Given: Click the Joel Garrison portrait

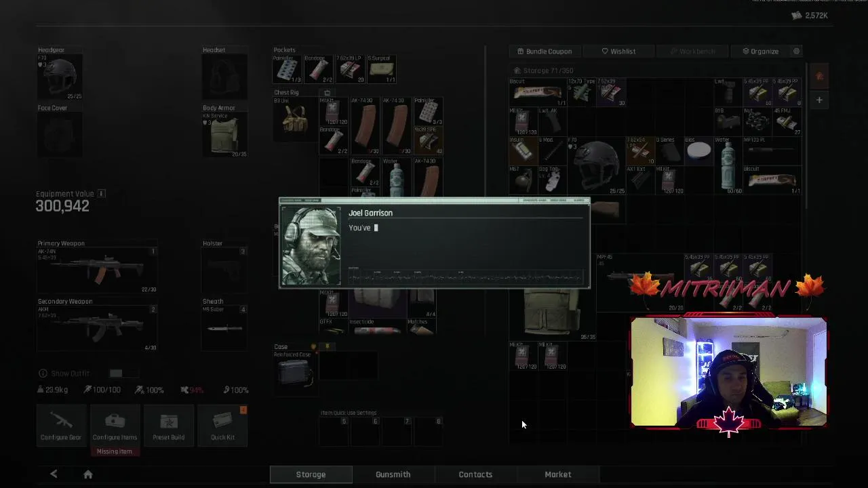Looking at the screenshot, I should click(311, 246).
